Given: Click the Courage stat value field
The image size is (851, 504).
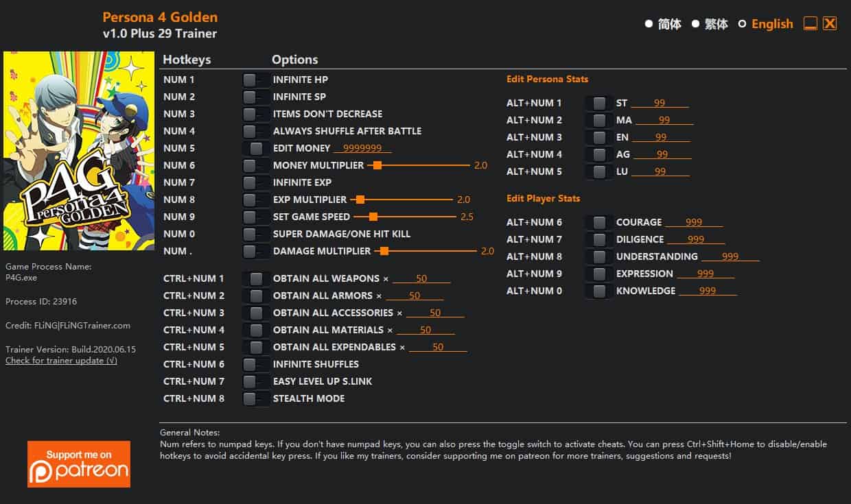Looking at the screenshot, I should [694, 222].
